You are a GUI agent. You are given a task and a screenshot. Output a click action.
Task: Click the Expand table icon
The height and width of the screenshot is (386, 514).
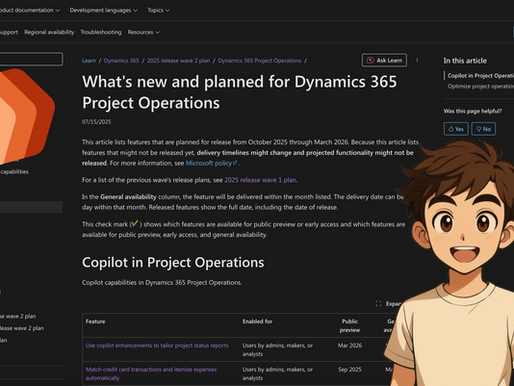(378, 304)
